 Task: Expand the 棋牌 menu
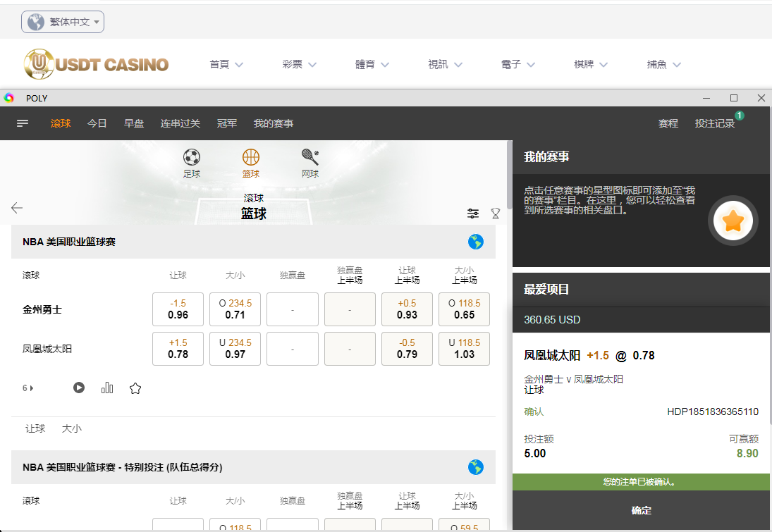coord(591,64)
